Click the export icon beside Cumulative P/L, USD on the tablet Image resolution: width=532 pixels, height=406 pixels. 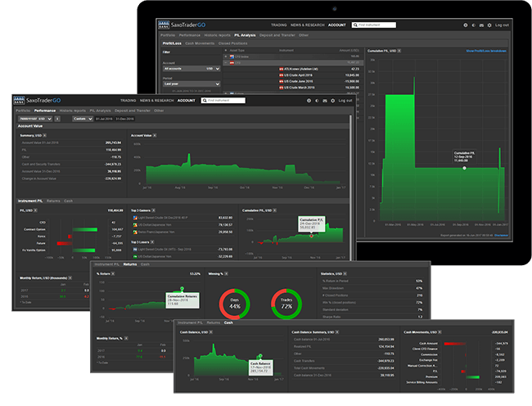(399, 51)
